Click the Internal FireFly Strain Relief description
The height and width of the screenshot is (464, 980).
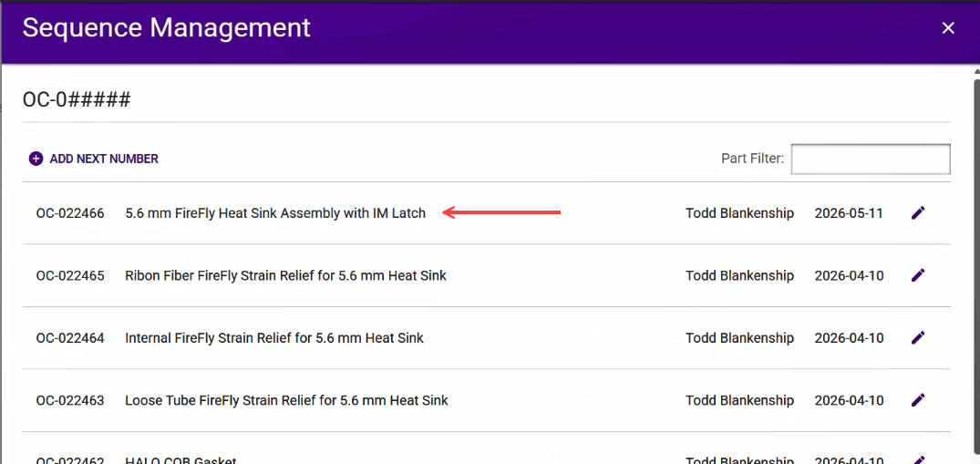pos(274,338)
